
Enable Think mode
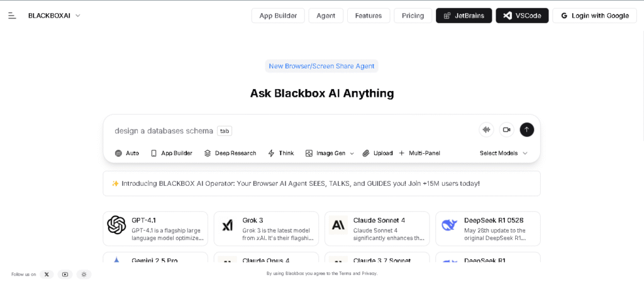tap(280, 153)
